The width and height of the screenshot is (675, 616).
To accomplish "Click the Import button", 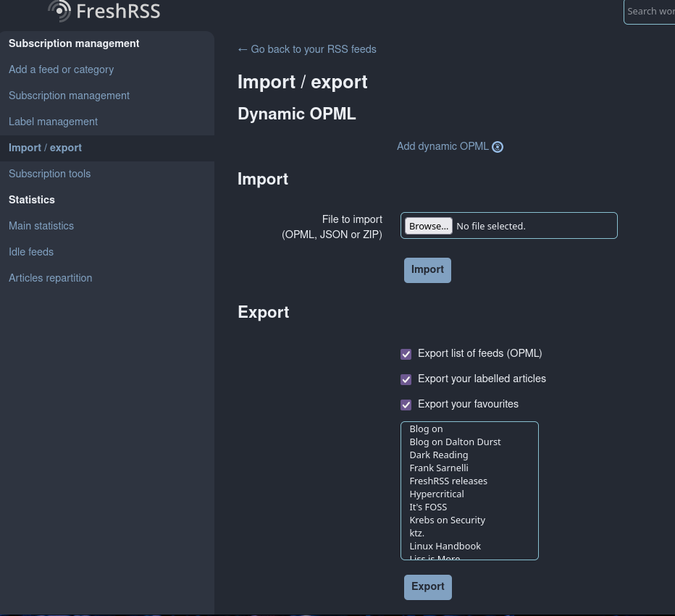I will 427,270.
